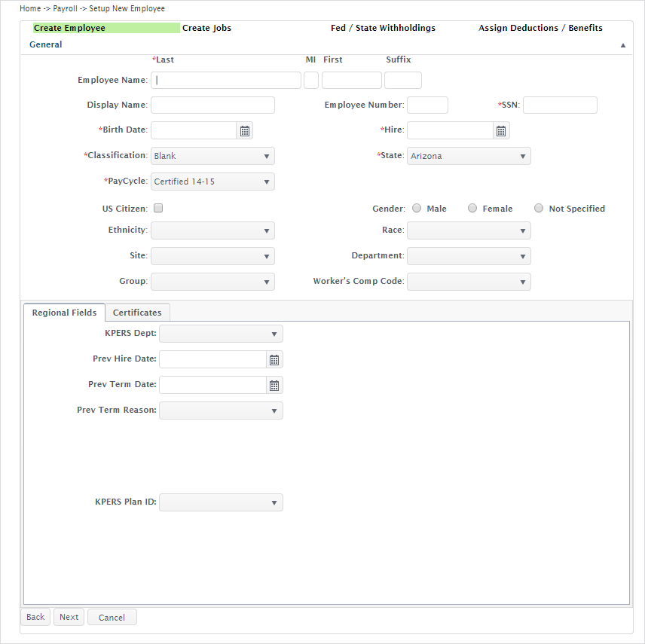Select the Female gender option
Screen dimensions: 645x644
[472, 208]
